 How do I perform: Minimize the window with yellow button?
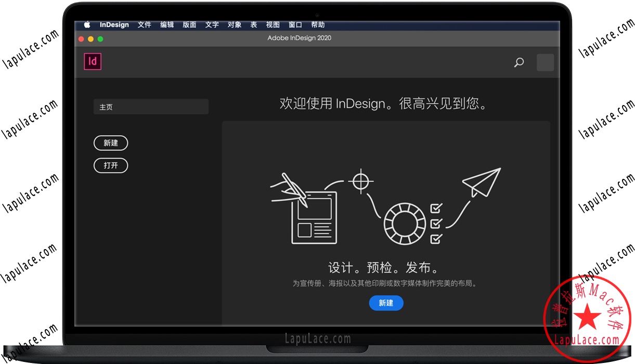[91, 38]
